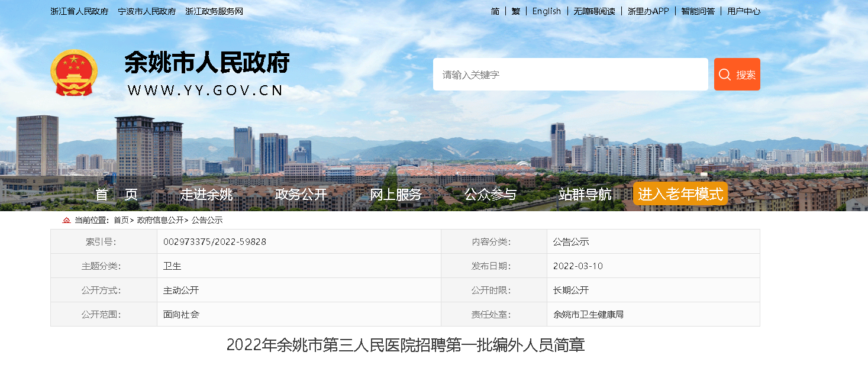Open the 走进余姚 navigation menu
This screenshot has width=868, height=365.
[206, 194]
